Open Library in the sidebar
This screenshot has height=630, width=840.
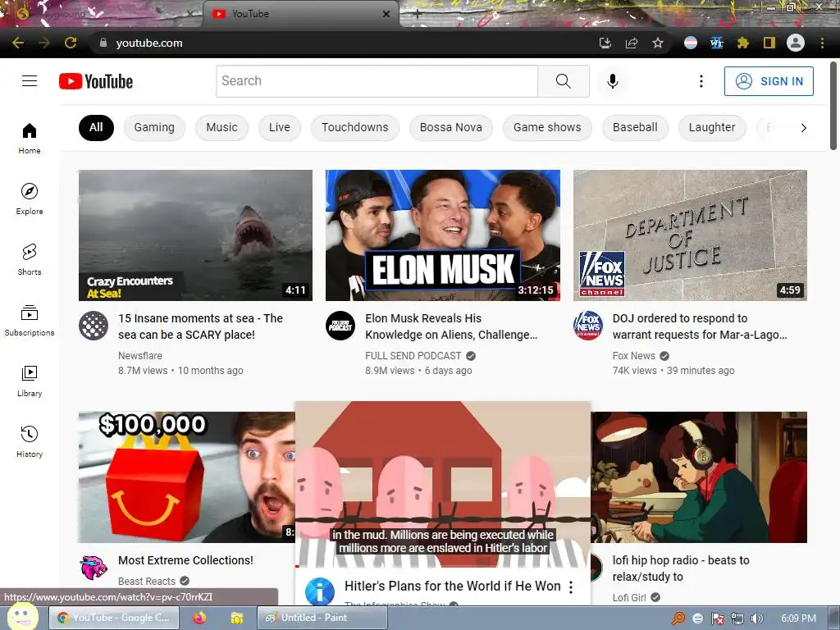[x=30, y=381]
